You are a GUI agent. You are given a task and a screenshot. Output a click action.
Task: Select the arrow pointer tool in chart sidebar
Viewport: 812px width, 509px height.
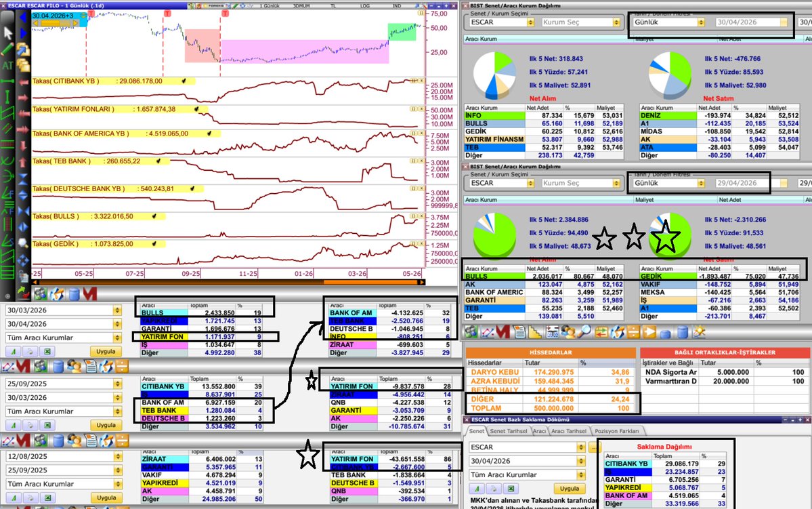tap(7, 33)
